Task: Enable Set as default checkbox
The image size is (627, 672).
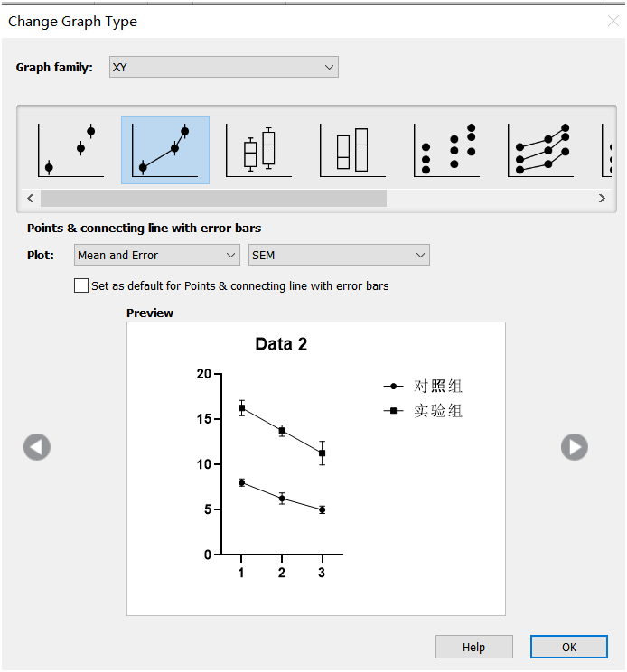Action: [x=81, y=286]
